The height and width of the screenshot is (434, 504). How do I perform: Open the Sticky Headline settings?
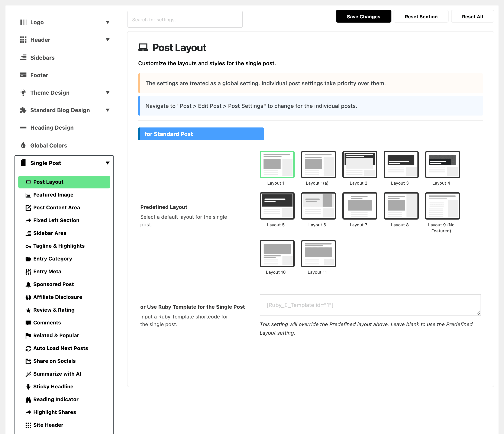click(x=64, y=387)
